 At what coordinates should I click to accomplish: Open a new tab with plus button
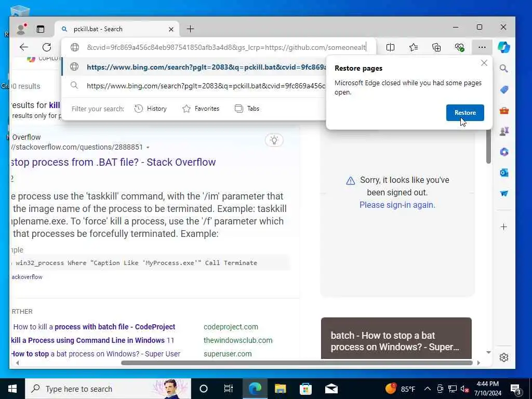tap(190, 29)
